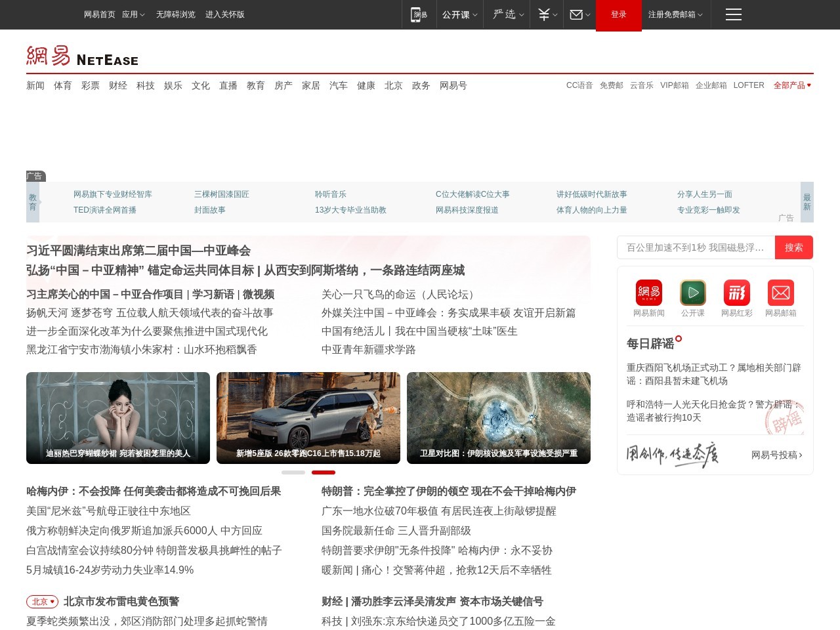Expand the 全部产品 dropdown
840x630 pixels.
pos(793,85)
